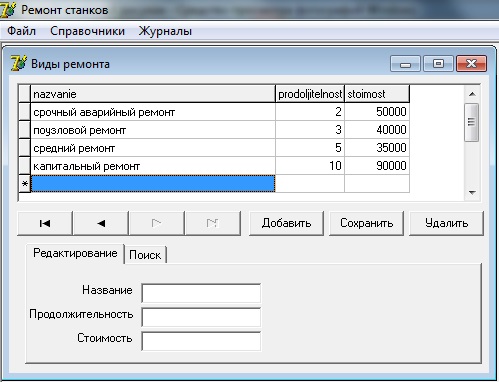The height and width of the screenshot is (382, 499).
Task: Go to next record navigation button
Action: coord(157,223)
